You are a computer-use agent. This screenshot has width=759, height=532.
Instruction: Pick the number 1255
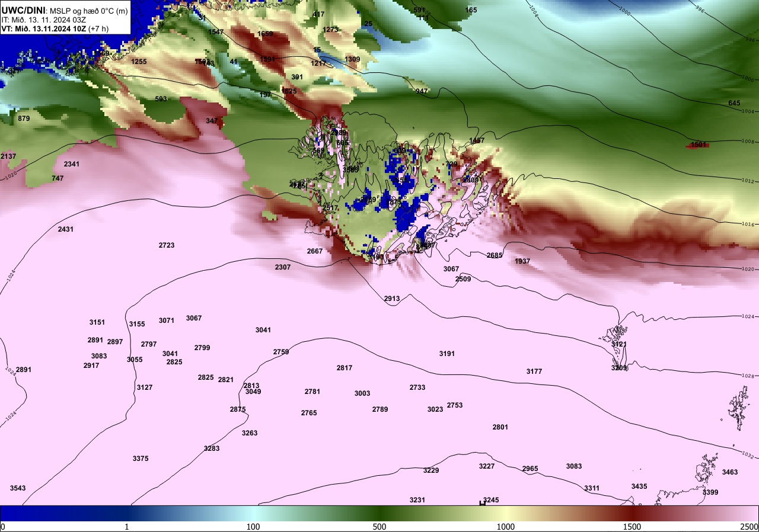pyautogui.click(x=139, y=62)
